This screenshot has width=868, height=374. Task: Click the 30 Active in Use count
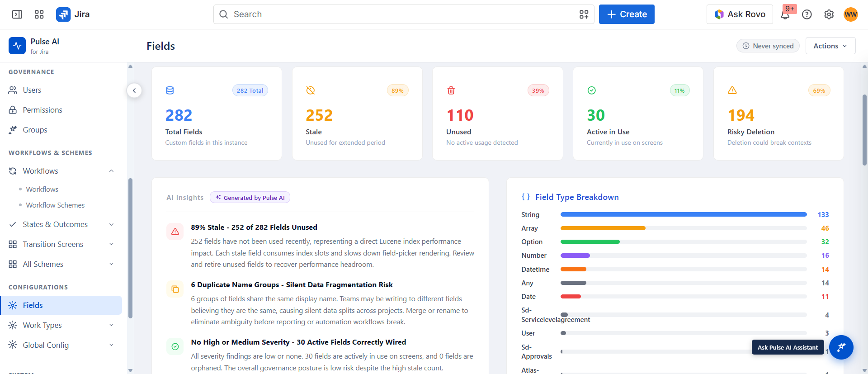pos(596,115)
